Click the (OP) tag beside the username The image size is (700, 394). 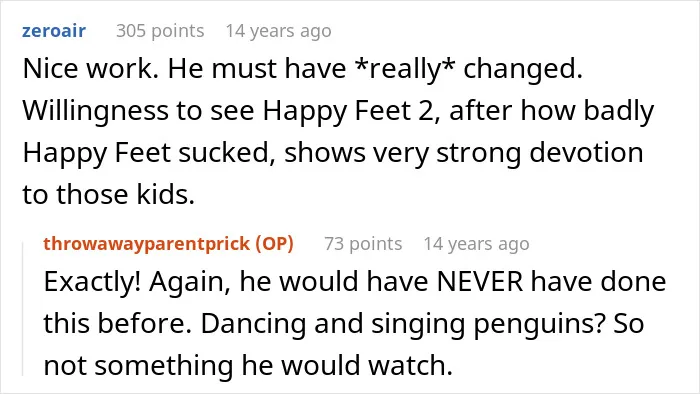coord(274,244)
